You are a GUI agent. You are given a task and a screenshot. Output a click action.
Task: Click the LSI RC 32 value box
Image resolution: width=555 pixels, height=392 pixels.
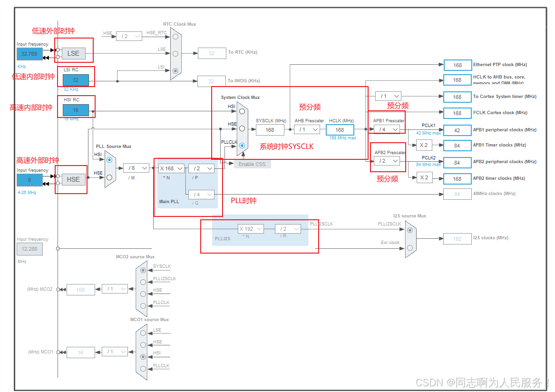click(x=76, y=79)
